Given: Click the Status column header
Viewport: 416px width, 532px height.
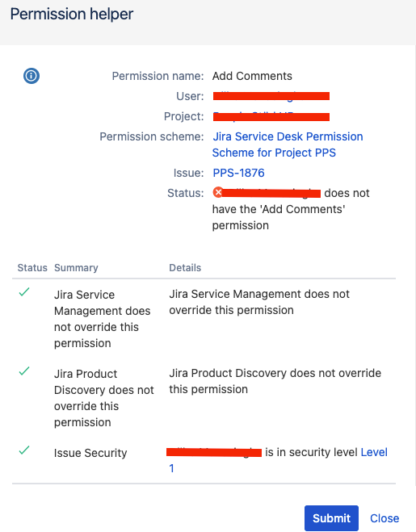Looking at the screenshot, I should 32,268.
